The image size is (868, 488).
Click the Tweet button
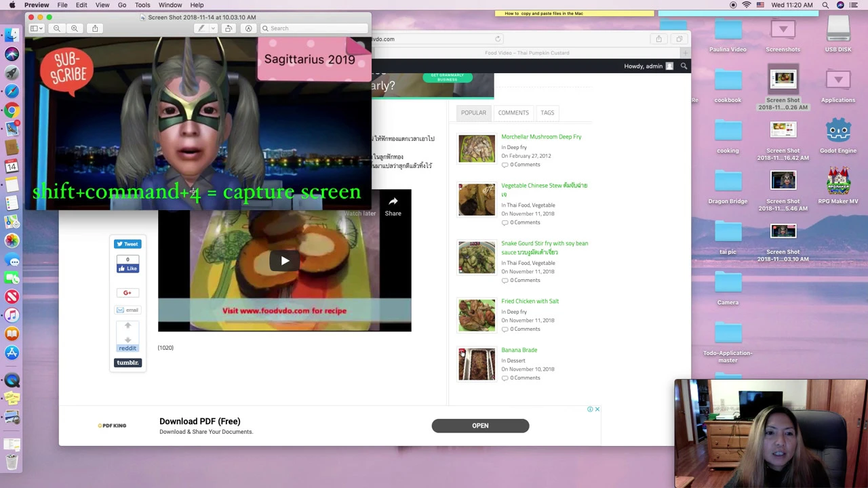(x=127, y=243)
